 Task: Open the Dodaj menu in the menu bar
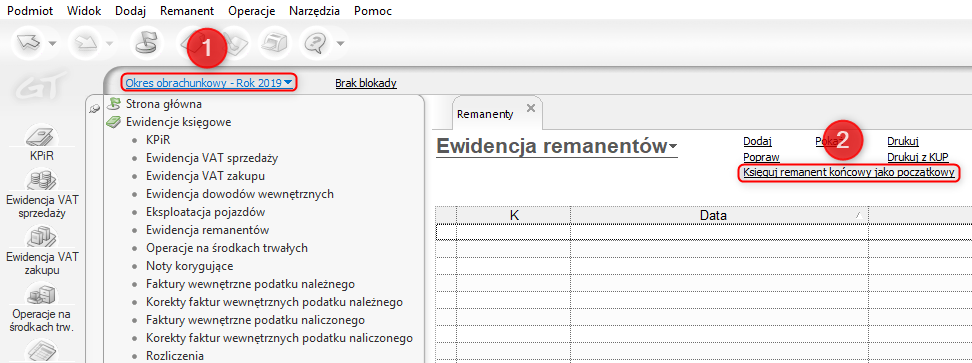click(130, 11)
